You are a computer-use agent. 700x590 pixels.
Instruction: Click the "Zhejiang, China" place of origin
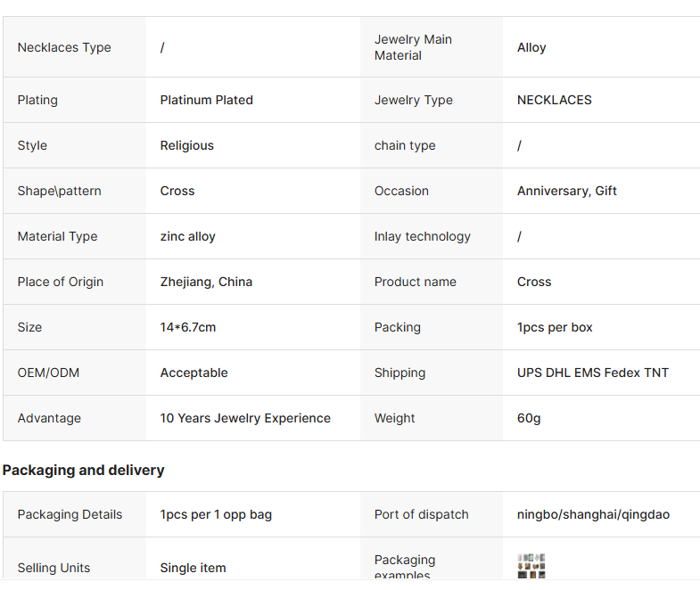(x=206, y=282)
